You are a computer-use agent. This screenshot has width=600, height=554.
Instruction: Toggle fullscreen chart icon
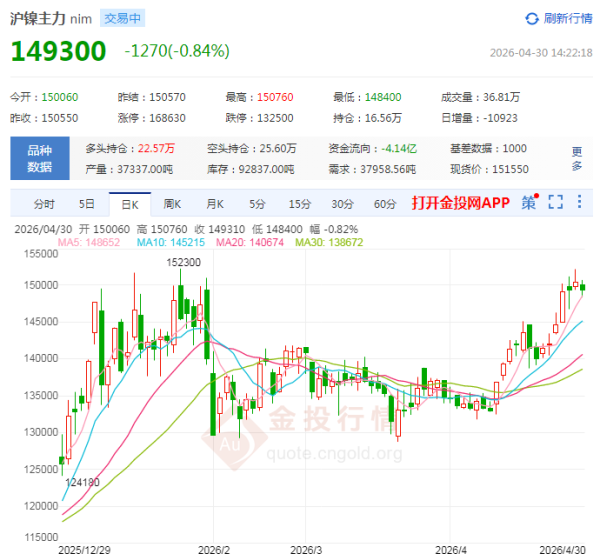[x=556, y=202]
